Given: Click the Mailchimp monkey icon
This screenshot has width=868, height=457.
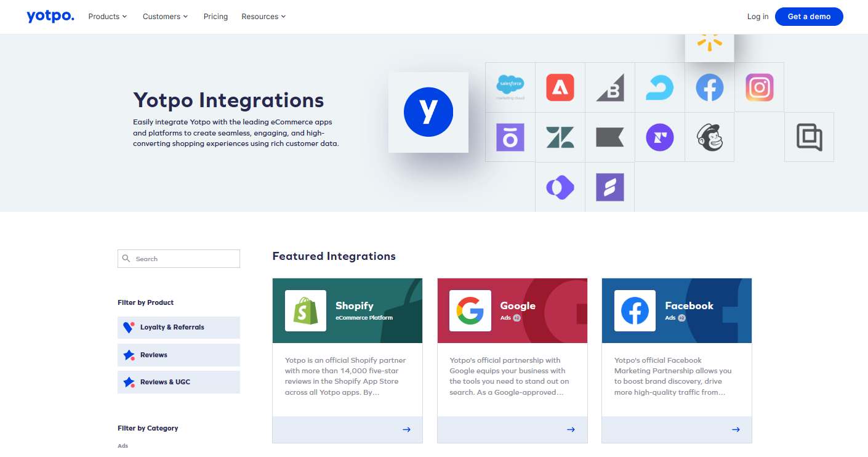Looking at the screenshot, I should 709,137.
